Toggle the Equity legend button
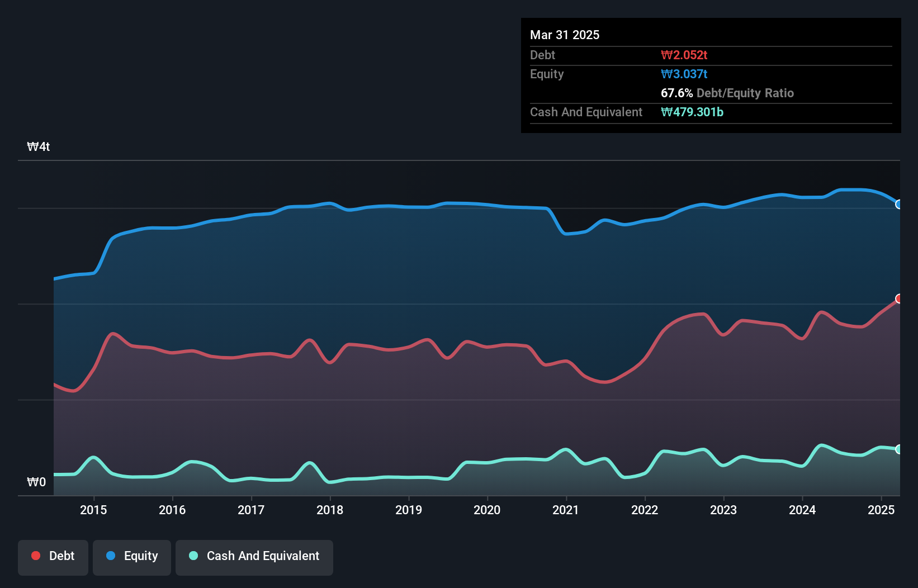This screenshot has height=588, width=918. click(132, 557)
